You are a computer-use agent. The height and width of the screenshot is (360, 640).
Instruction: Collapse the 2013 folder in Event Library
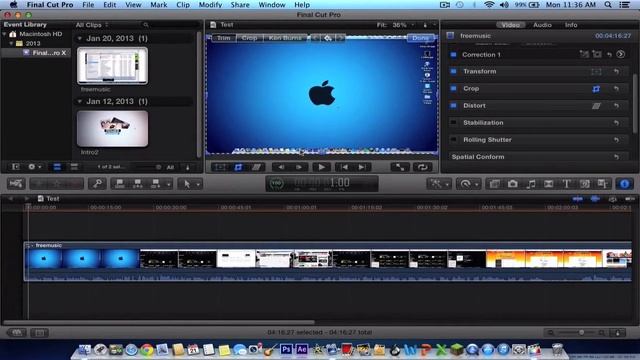coord(11,43)
